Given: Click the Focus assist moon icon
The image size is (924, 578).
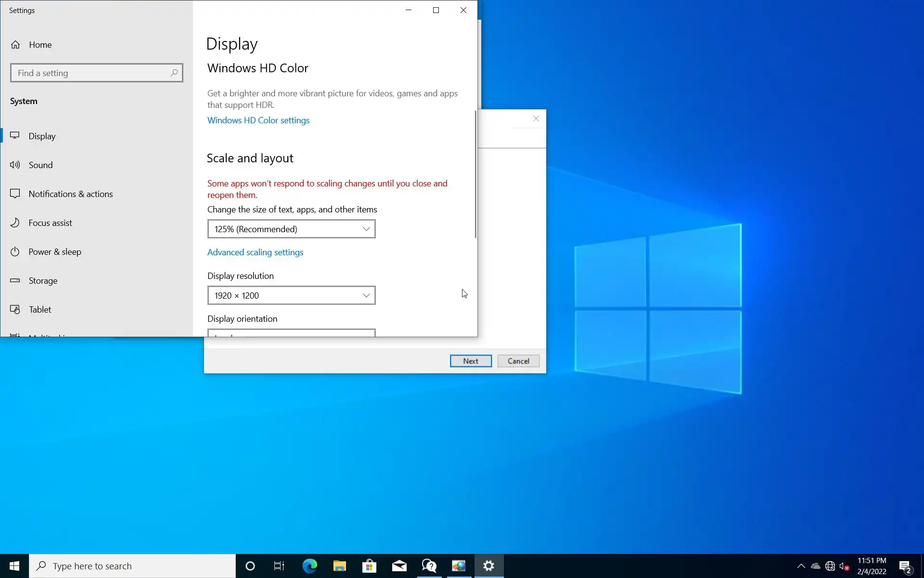Looking at the screenshot, I should point(15,223).
